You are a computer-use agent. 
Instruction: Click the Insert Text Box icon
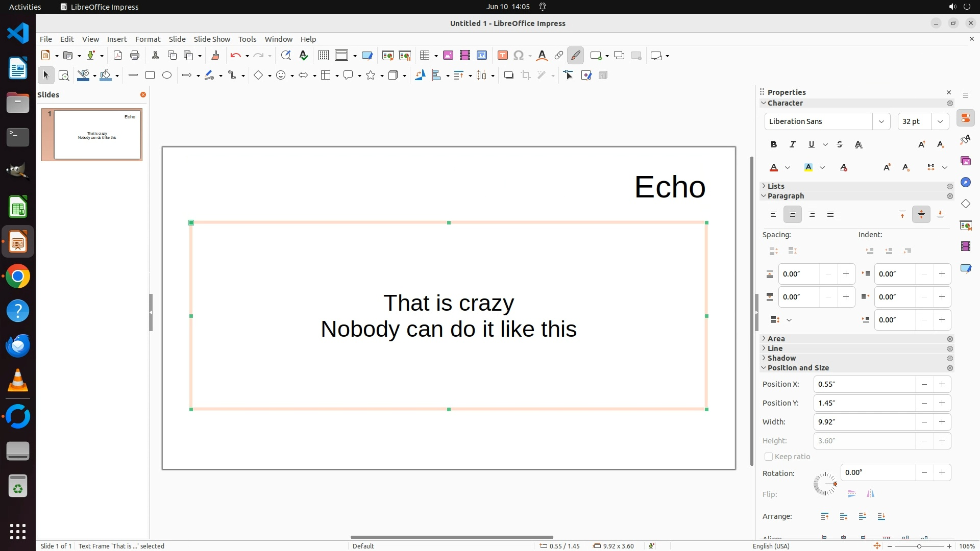[x=502, y=56]
